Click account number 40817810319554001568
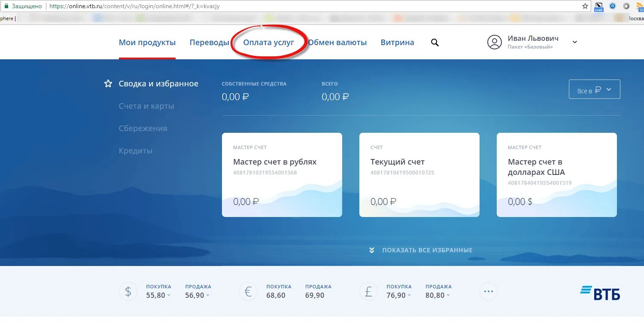Image resolution: width=644 pixels, height=324 pixels. pyautogui.click(x=265, y=173)
